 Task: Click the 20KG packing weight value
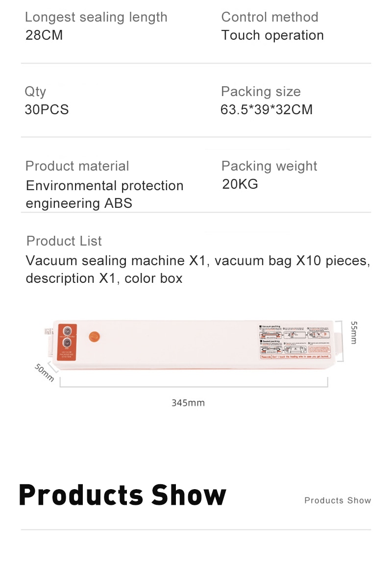(x=240, y=184)
